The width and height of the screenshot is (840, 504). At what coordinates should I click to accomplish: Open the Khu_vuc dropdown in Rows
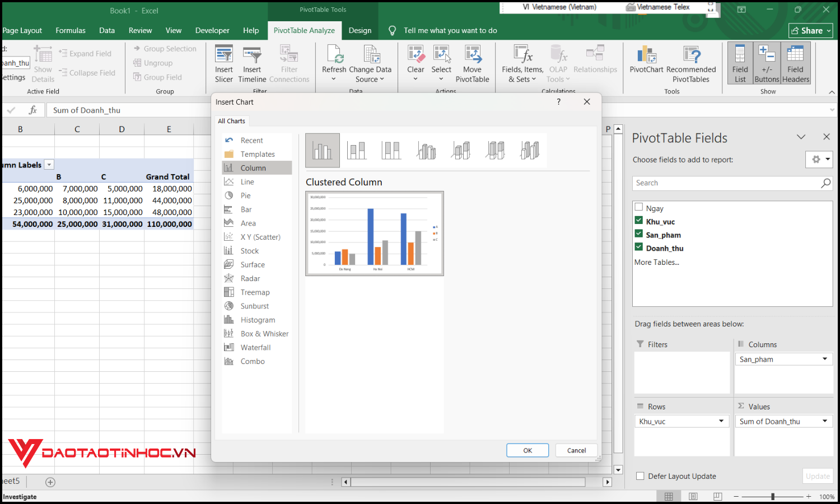click(x=722, y=421)
